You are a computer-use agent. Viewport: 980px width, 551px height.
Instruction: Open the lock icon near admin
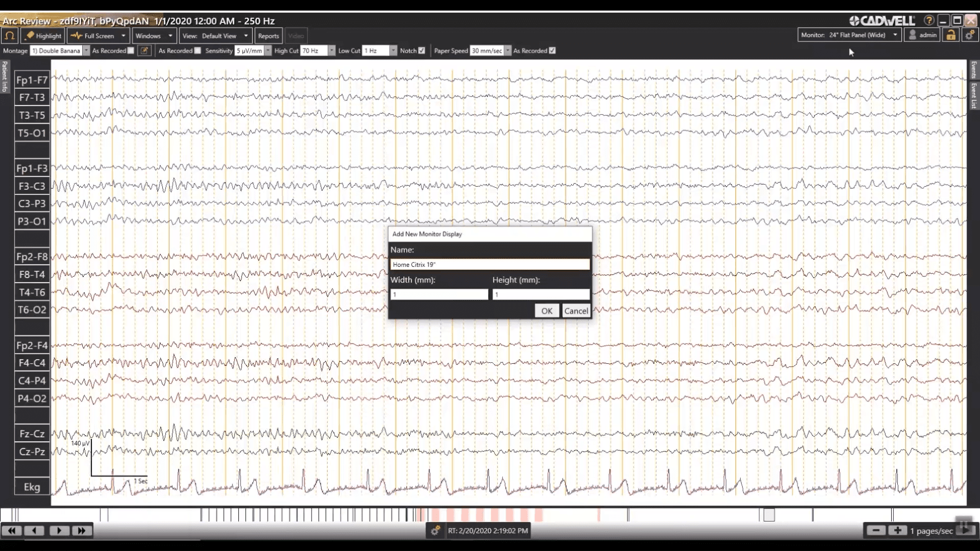tap(950, 35)
